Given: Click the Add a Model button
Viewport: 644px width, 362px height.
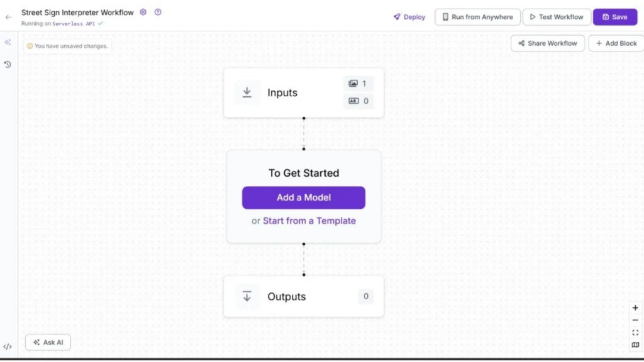Looking at the screenshot, I should pyautogui.click(x=303, y=197).
